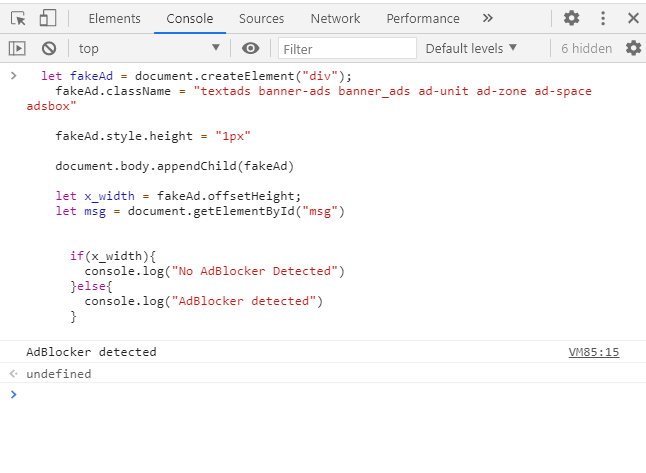646x473 pixels.
Task: Click the fakeAd.style.height code line
Action: tap(153, 136)
